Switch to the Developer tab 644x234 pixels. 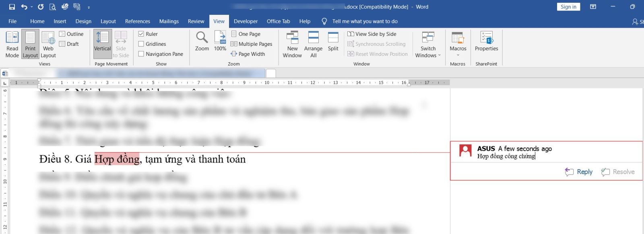(x=246, y=21)
